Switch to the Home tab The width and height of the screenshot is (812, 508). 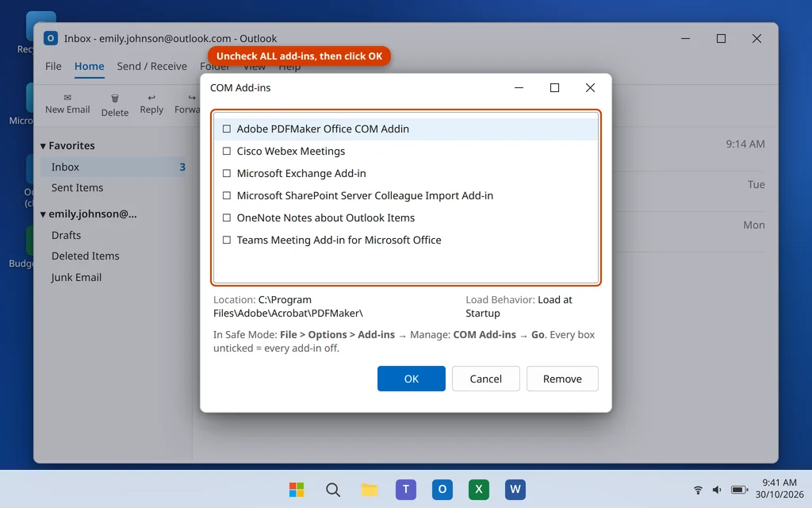pyautogui.click(x=89, y=67)
